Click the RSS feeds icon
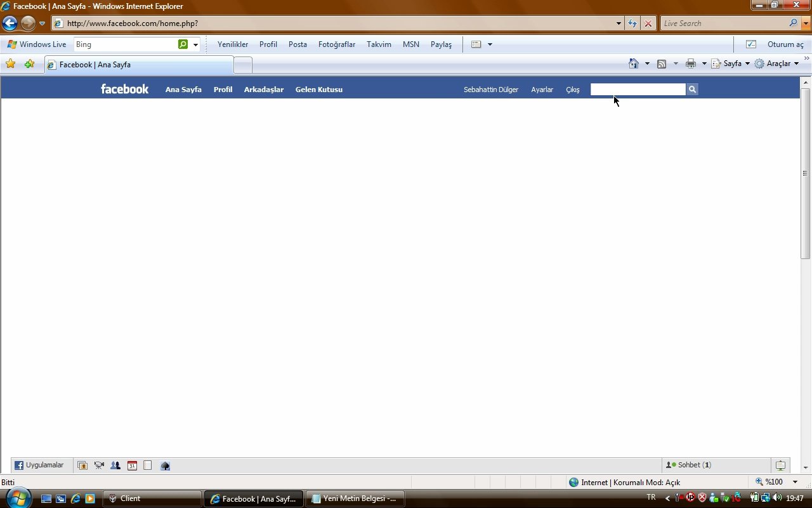 pyautogui.click(x=662, y=63)
